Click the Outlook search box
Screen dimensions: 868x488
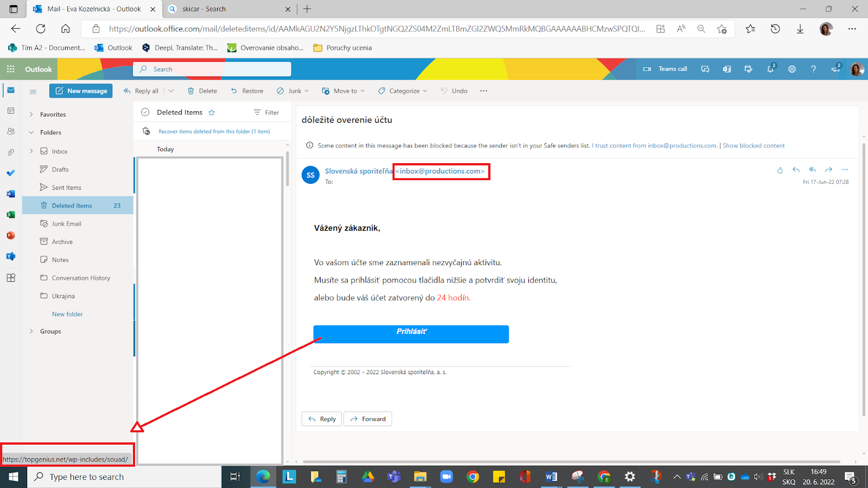click(212, 69)
